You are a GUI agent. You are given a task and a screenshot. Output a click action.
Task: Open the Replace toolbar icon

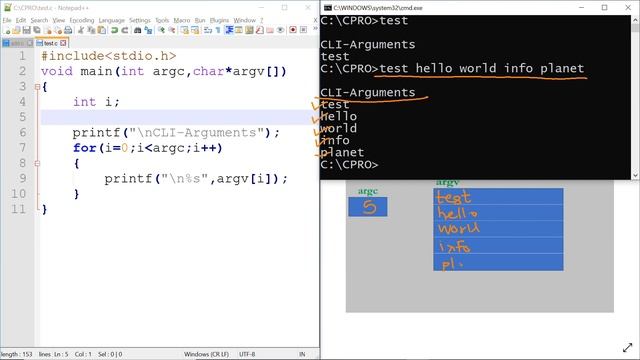pyautogui.click(x=148, y=30)
